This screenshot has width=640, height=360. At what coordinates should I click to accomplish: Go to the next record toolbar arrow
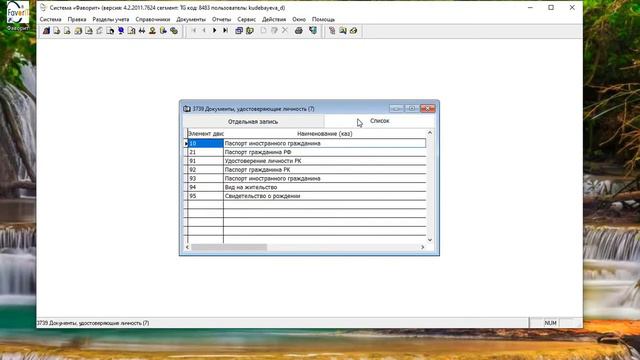214,31
